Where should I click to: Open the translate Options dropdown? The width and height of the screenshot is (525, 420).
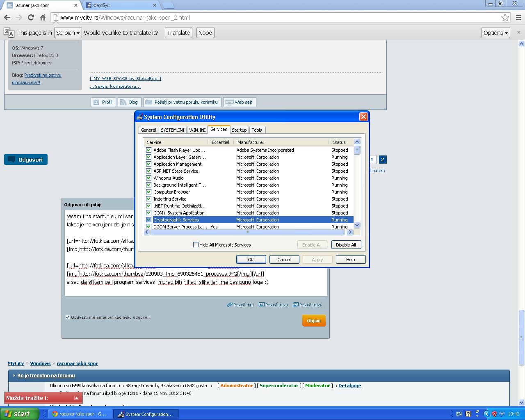click(x=495, y=33)
